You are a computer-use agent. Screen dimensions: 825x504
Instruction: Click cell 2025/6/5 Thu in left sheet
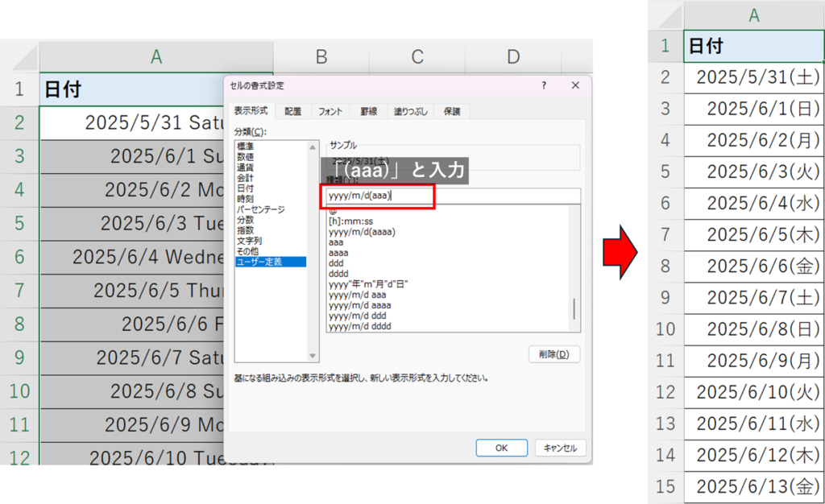[x=133, y=291]
